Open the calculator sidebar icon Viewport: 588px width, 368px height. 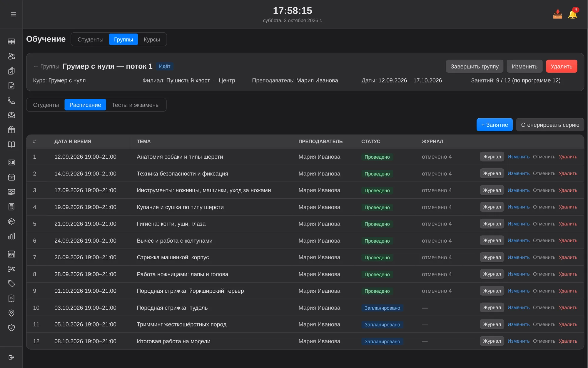point(11,207)
